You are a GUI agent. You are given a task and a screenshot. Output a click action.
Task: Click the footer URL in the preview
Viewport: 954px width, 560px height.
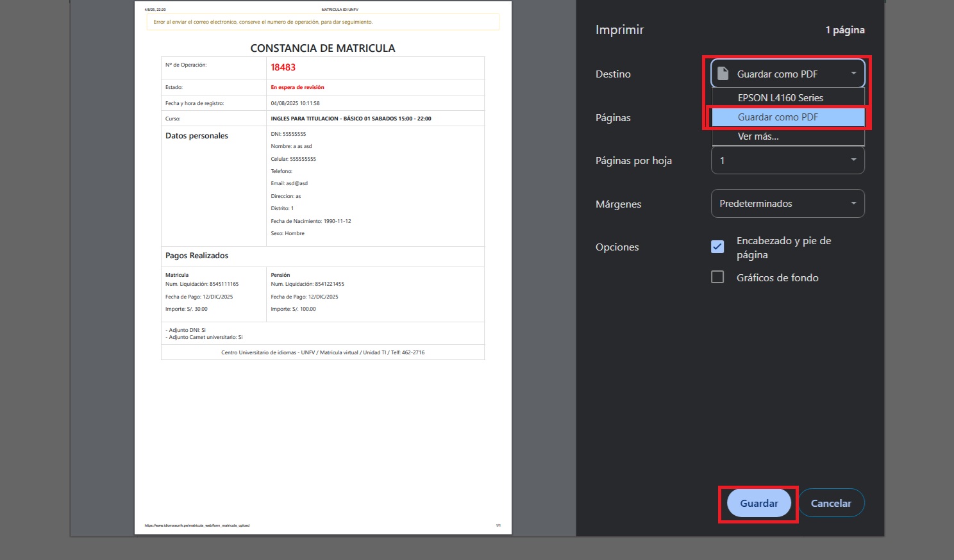tap(197, 525)
